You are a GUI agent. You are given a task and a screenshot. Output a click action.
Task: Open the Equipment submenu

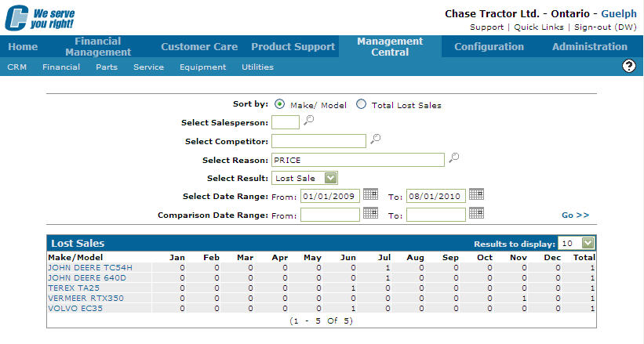point(203,67)
